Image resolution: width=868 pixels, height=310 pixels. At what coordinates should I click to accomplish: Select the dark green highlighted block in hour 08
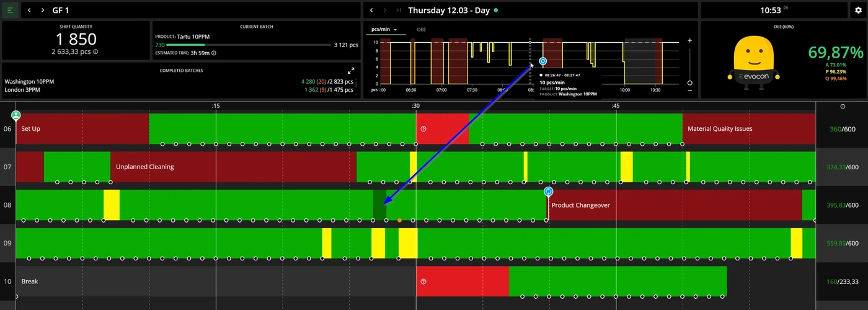pyautogui.click(x=379, y=205)
